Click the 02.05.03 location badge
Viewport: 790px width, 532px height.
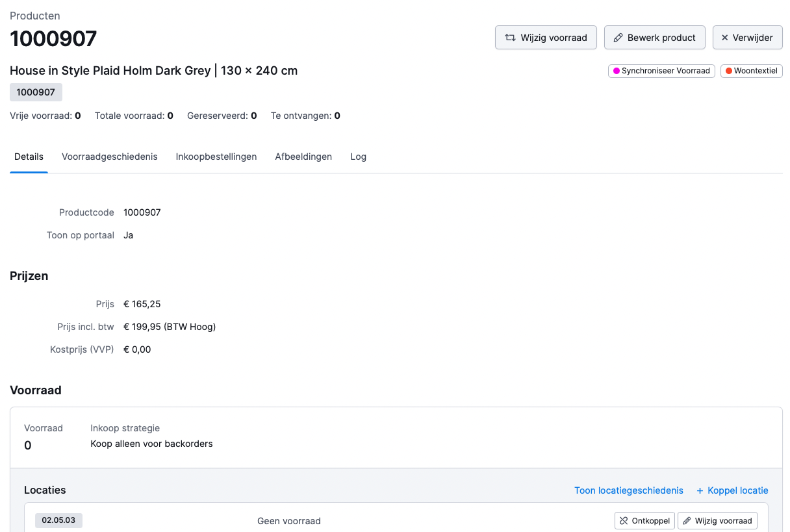[x=58, y=520]
